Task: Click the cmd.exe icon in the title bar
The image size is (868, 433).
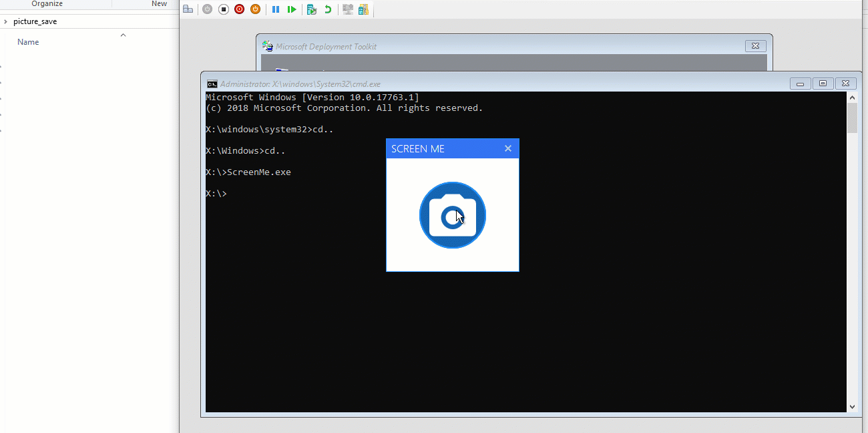Action: tap(212, 84)
